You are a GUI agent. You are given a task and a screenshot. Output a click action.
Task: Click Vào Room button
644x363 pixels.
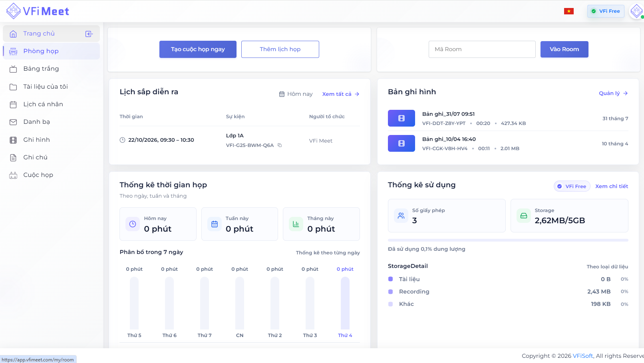click(564, 49)
